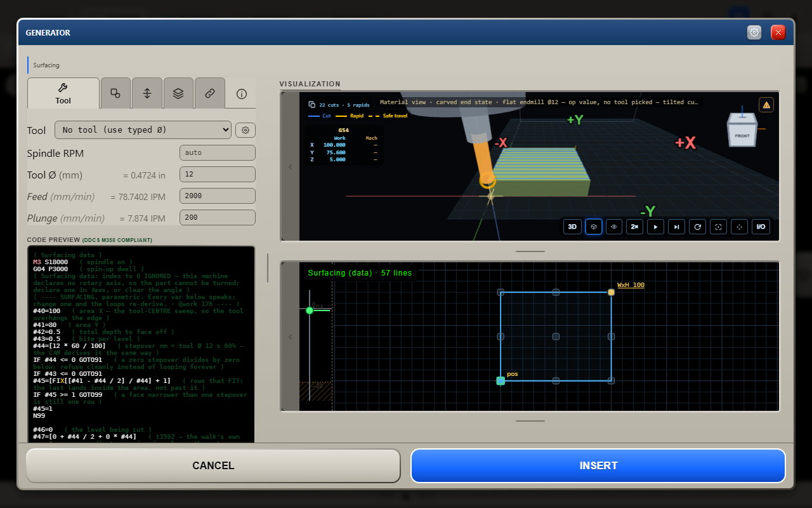The height and width of the screenshot is (508, 812).
Task: Click the green depth slider handle
Action: pos(310,311)
